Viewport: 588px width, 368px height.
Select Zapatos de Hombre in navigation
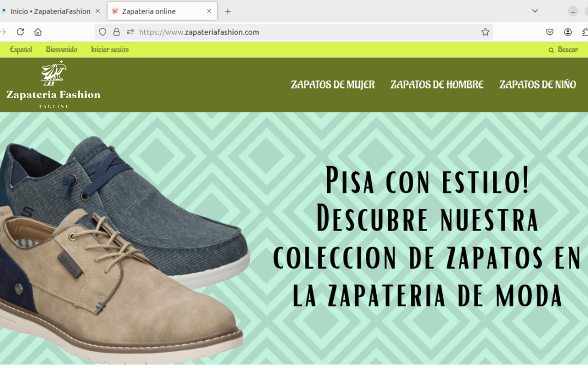[x=436, y=85]
